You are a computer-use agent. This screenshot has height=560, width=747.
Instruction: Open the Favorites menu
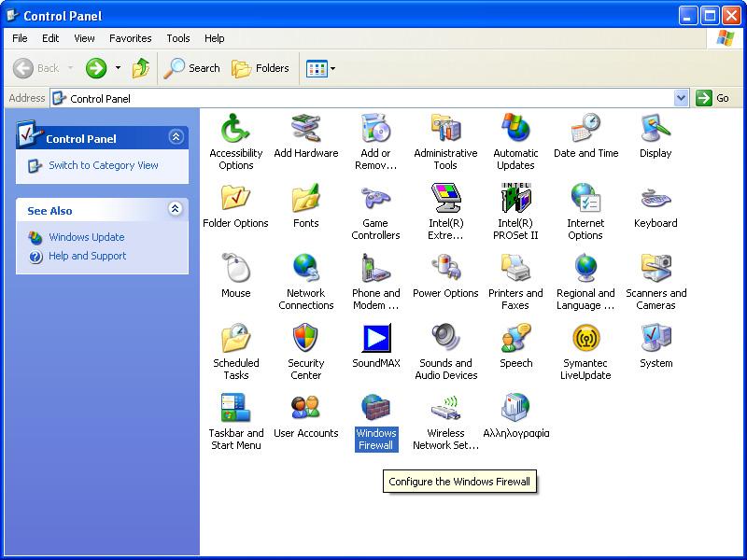pos(130,38)
